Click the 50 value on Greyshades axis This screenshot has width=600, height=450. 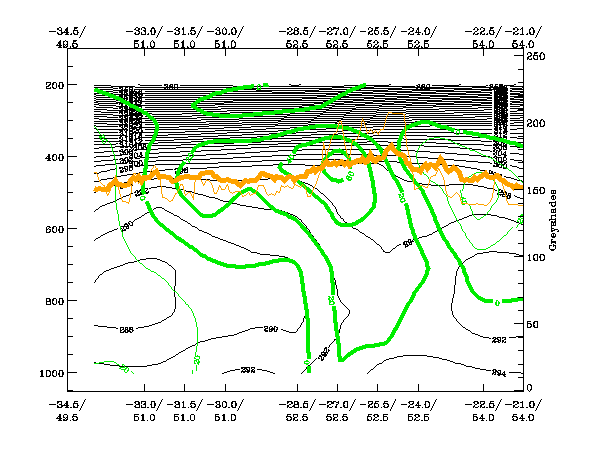coord(535,324)
